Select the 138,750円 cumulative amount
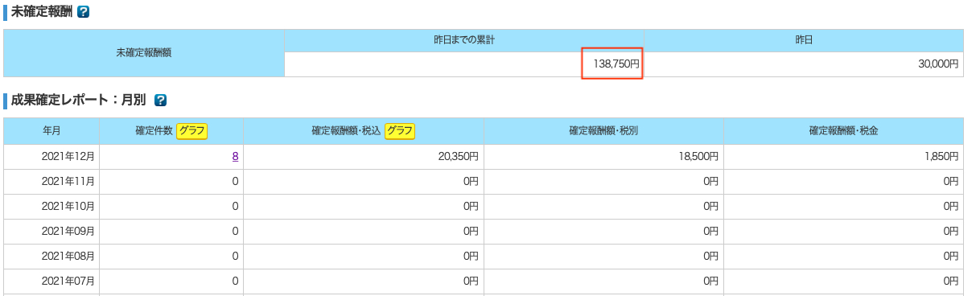980x296 pixels. click(x=616, y=64)
